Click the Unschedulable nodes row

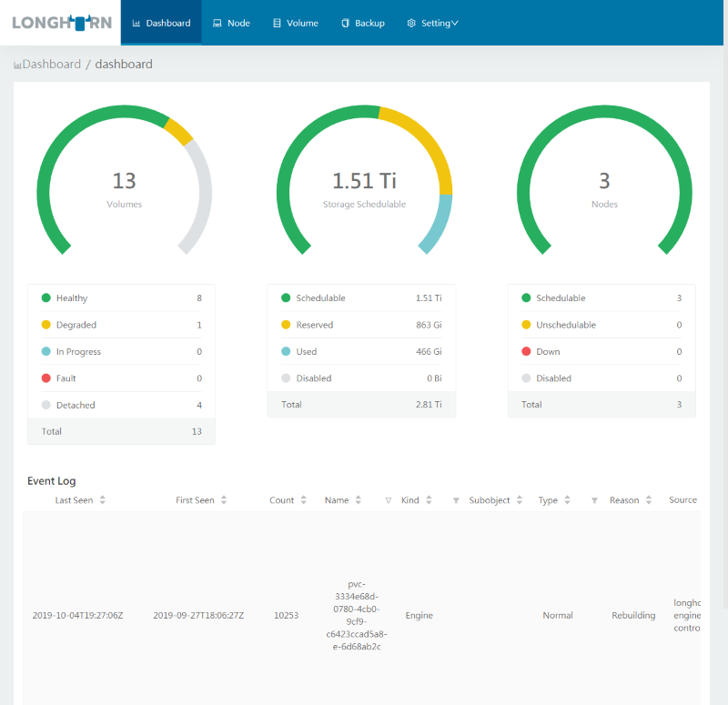(x=602, y=325)
